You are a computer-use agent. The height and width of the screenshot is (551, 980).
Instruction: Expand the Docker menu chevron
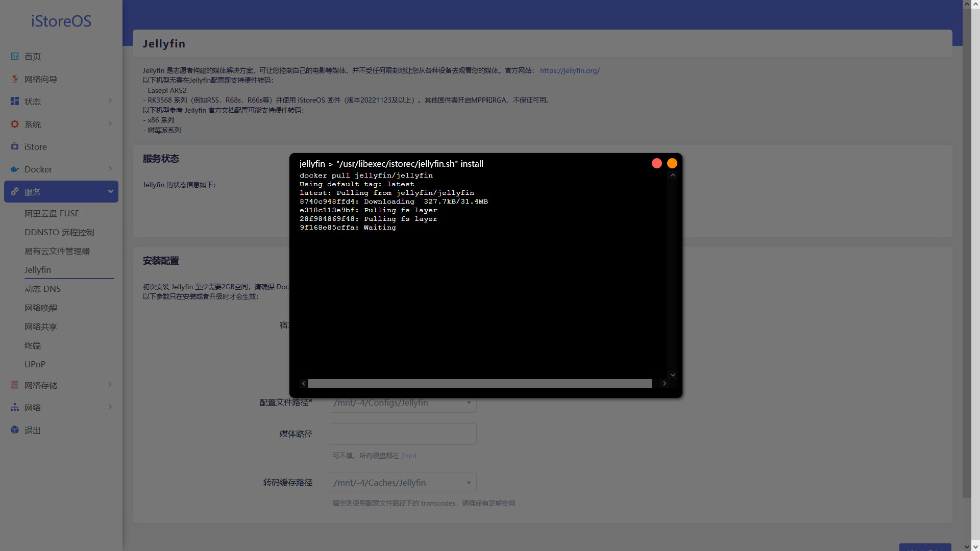[110, 168]
